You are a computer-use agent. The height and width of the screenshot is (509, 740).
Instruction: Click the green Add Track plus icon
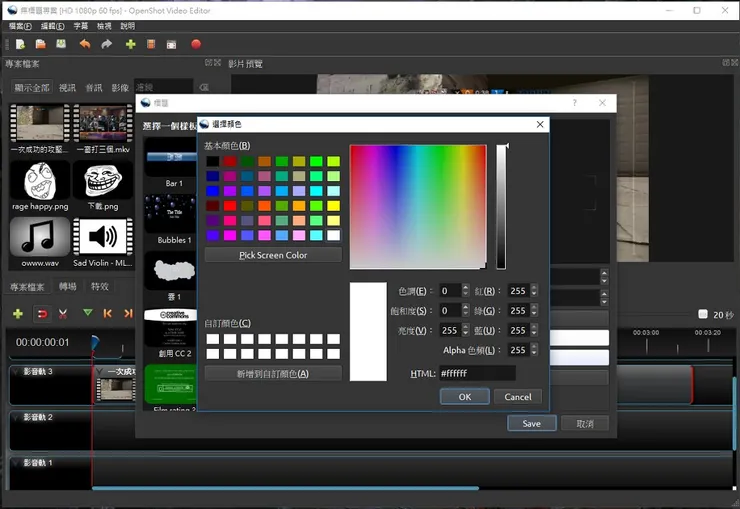[x=18, y=314]
